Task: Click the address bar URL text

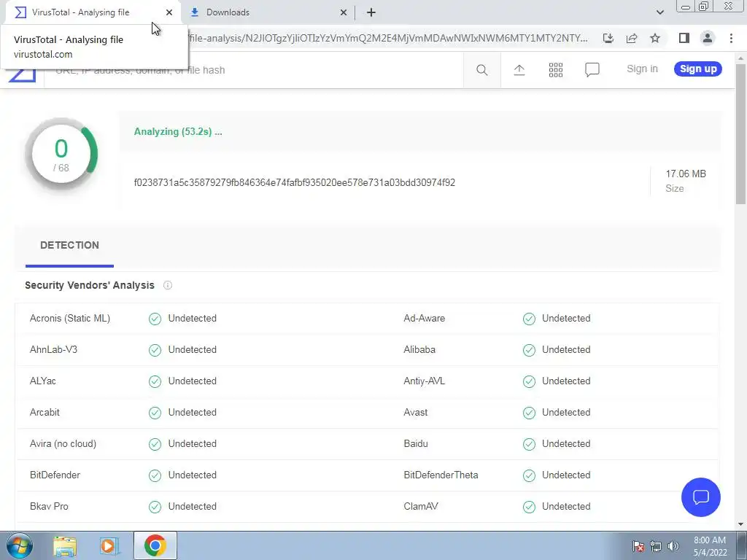Action: 388,38
